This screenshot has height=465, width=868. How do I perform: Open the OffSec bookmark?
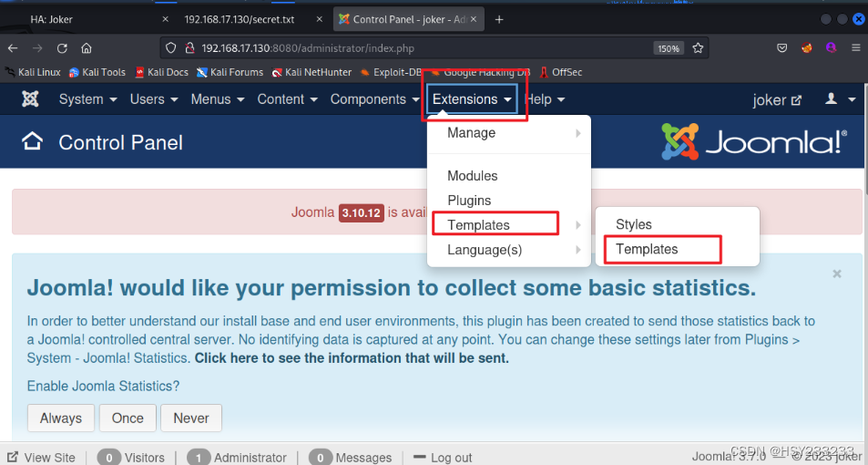pos(561,72)
